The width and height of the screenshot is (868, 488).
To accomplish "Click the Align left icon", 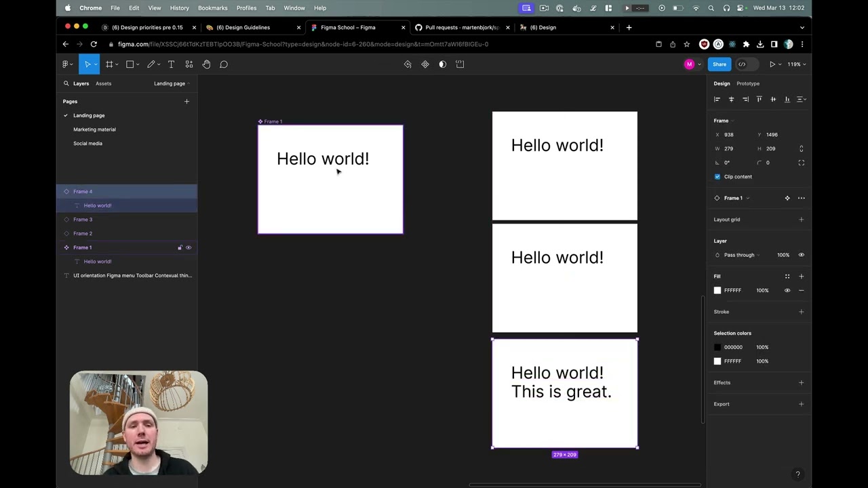I will point(717,100).
